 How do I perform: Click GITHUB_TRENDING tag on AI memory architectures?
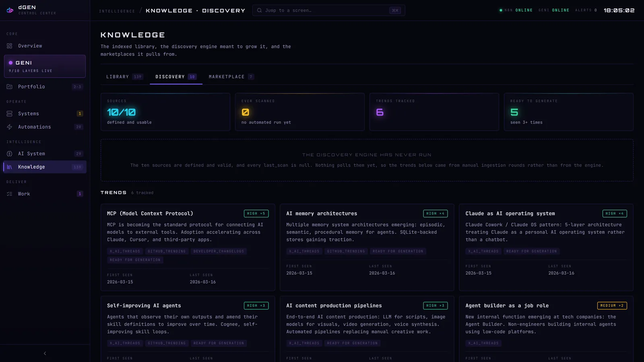[x=346, y=251]
